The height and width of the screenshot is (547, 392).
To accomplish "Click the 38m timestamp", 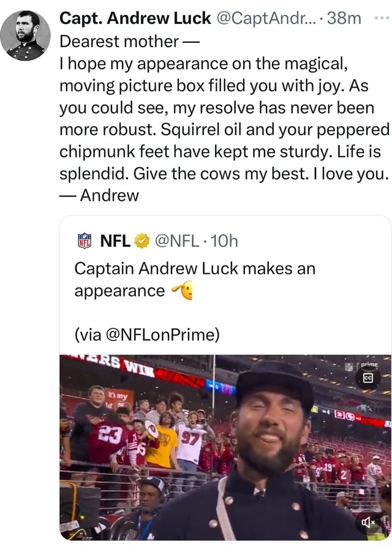I will [x=343, y=18].
